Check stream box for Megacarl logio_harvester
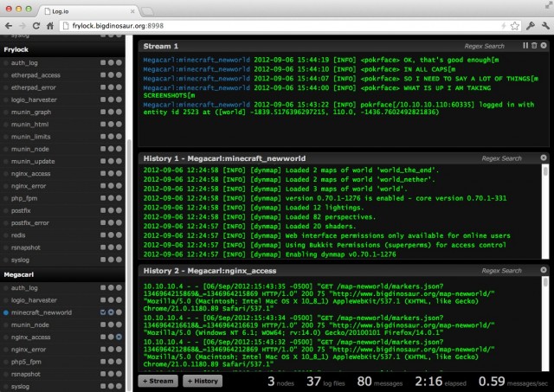Screen dimensions: 554x392 103,299
